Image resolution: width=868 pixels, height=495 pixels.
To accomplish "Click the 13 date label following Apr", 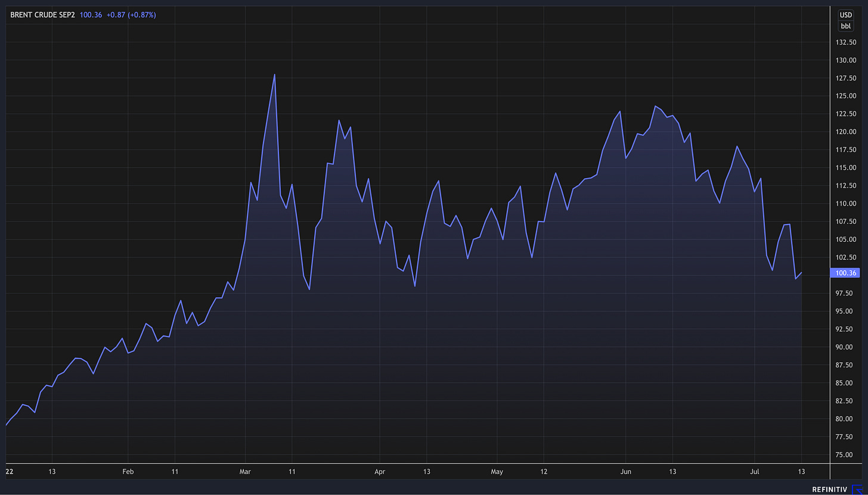I will pos(426,471).
